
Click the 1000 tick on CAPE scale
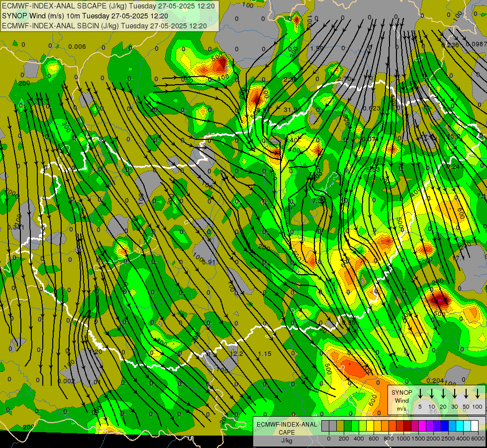403,439
